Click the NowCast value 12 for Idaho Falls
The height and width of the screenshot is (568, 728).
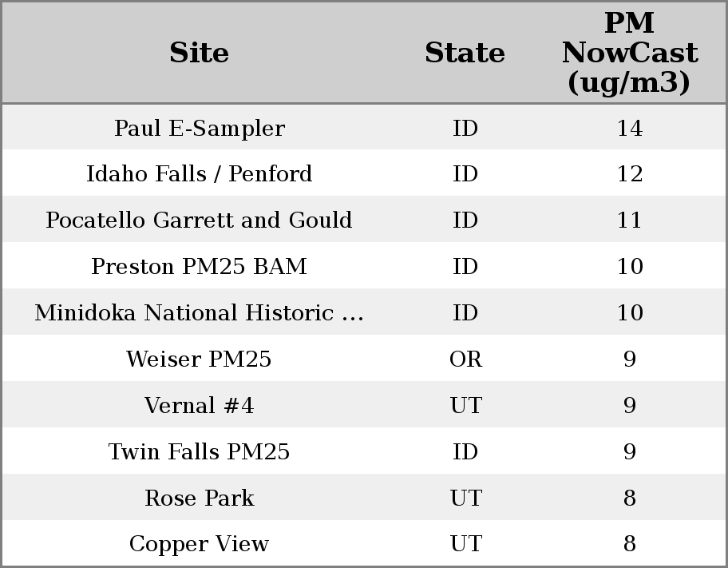(x=629, y=174)
